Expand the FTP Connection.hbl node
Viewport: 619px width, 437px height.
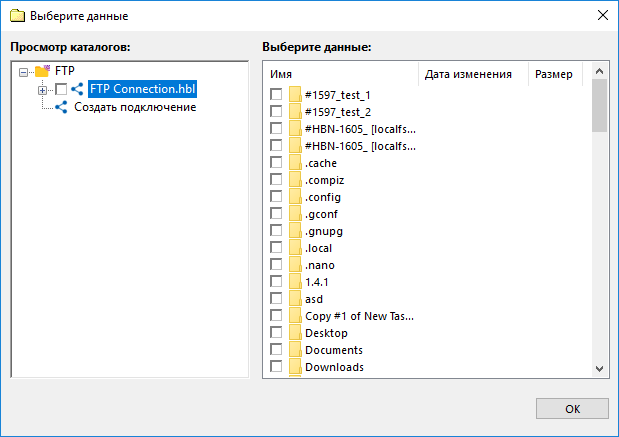tap(42, 90)
